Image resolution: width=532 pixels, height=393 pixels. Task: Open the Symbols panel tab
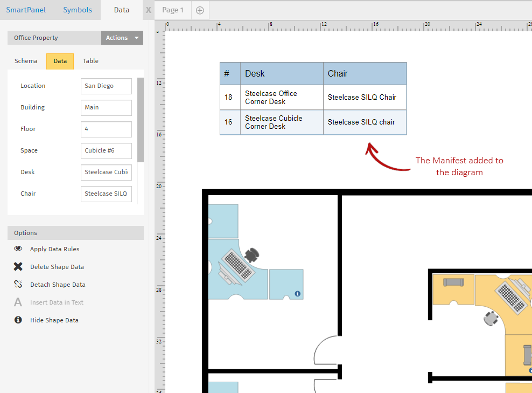coord(78,10)
